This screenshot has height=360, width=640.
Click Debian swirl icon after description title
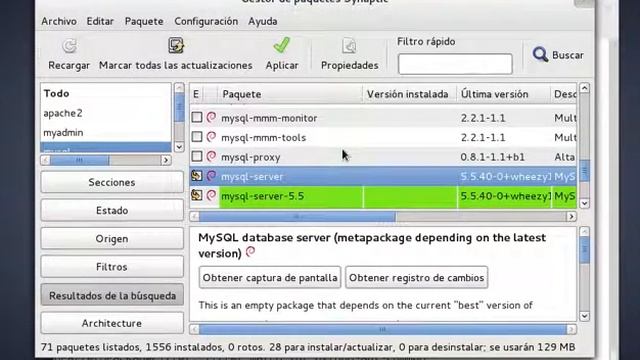251,252
